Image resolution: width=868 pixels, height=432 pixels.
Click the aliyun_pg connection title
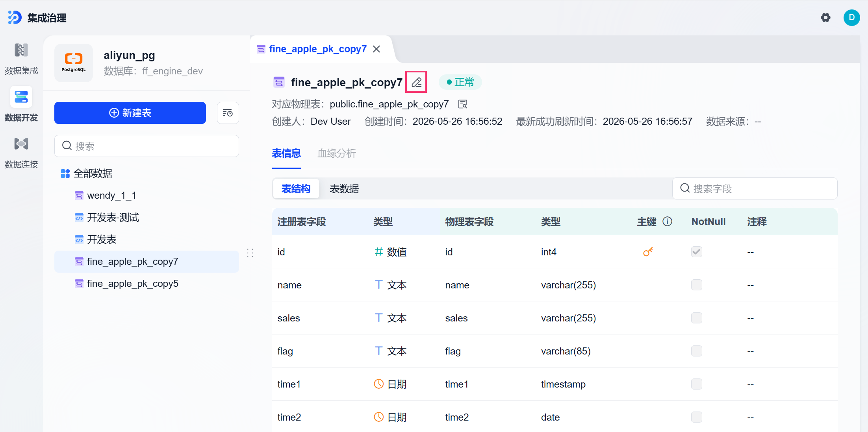click(129, 55)
